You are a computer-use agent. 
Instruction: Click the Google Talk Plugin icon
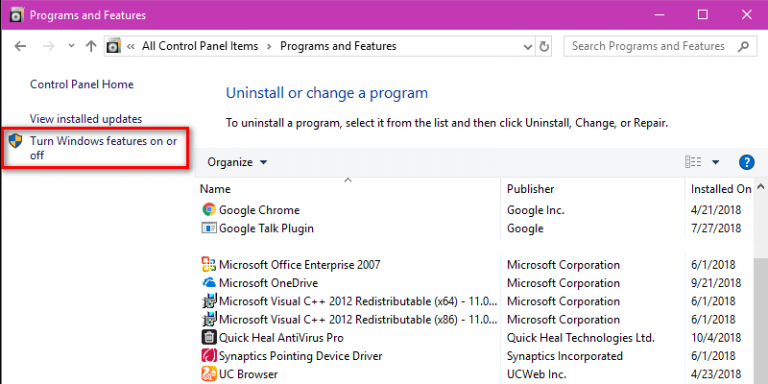tap(209, 228)
